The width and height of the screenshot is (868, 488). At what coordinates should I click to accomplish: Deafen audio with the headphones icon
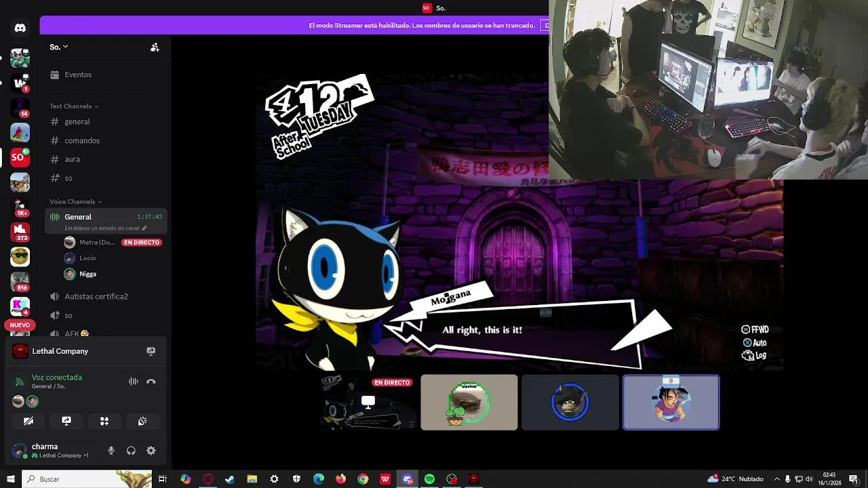[131, 451]
